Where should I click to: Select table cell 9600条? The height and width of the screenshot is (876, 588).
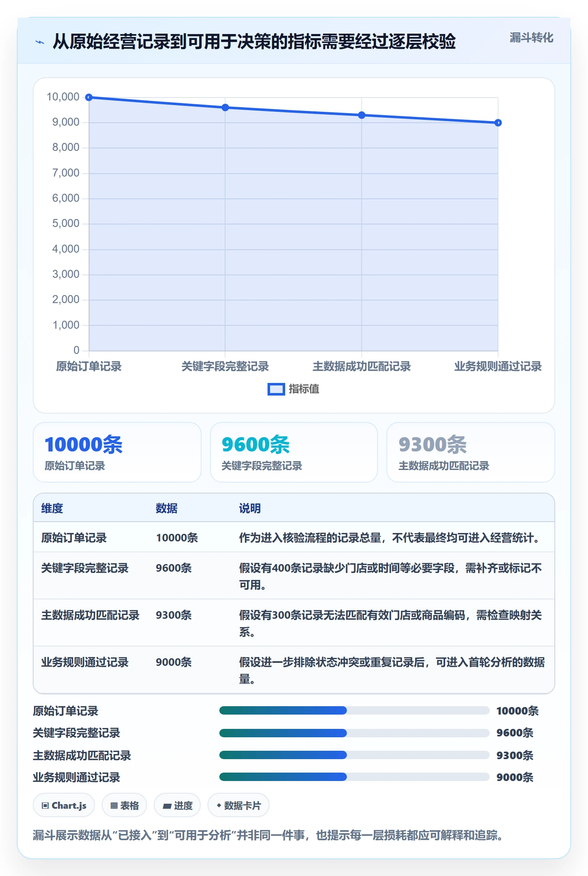(x=173, y=568)
